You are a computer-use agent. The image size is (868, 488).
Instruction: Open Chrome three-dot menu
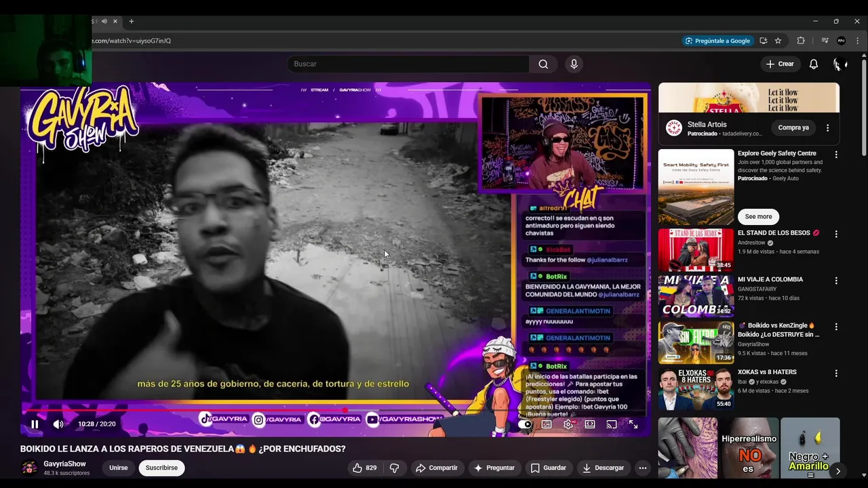pyautogui.click(x=858, y=41)
